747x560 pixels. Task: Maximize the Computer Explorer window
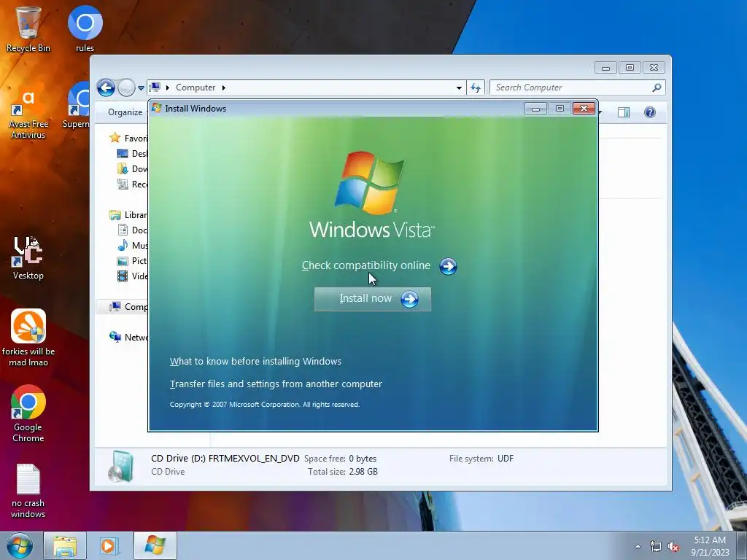[630, 68]
